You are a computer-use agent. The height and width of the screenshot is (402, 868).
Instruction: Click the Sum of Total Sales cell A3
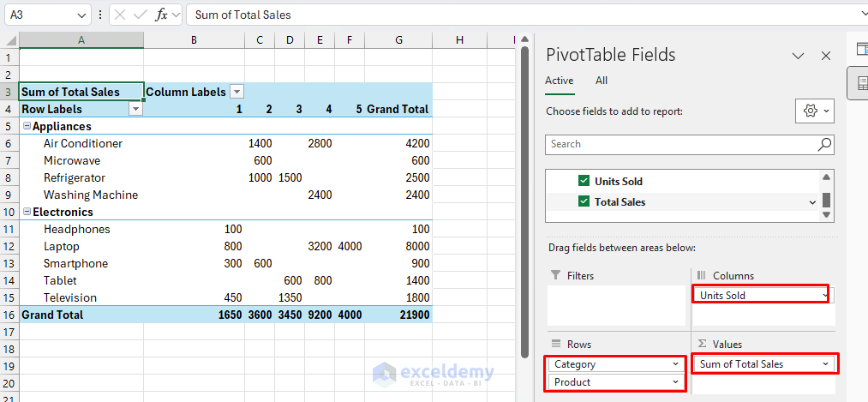(81, 92)
